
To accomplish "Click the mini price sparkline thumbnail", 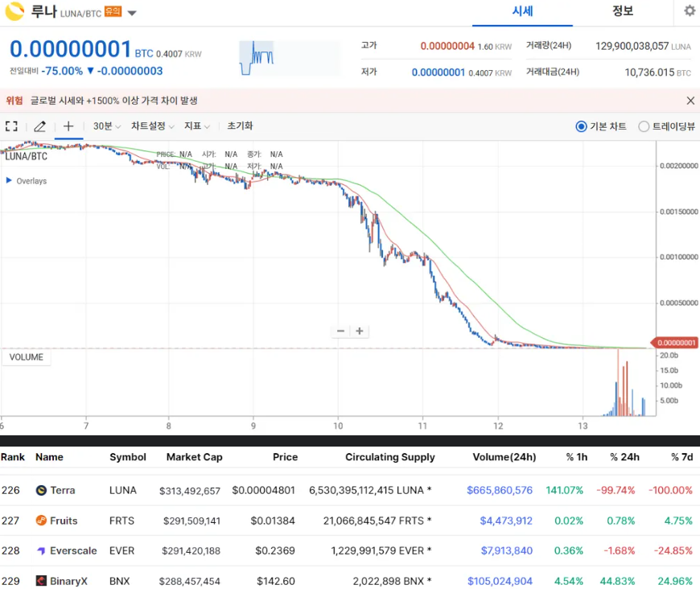I will coord(290,58).
